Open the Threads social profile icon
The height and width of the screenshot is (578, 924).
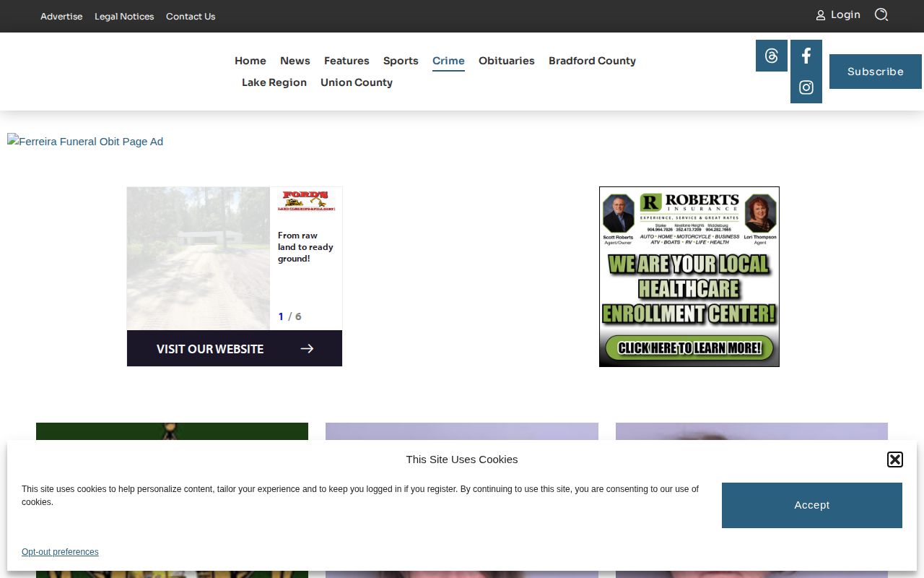click(x=772, y=56)
